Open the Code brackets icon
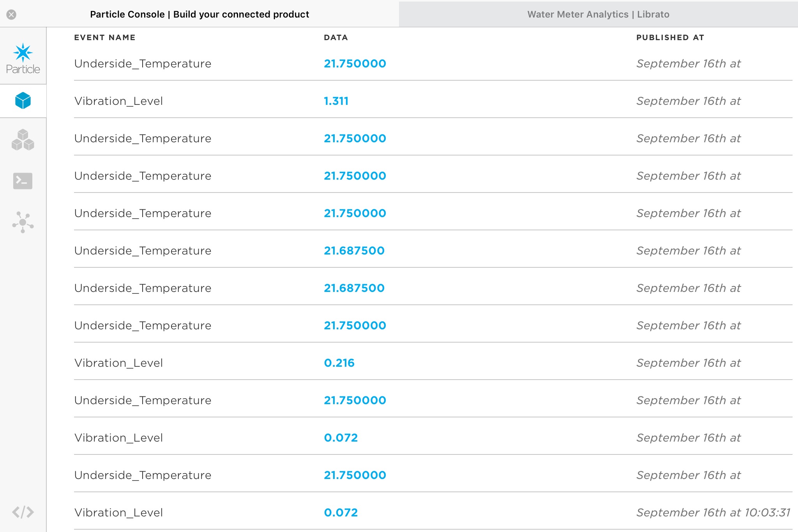 (23, 512)
